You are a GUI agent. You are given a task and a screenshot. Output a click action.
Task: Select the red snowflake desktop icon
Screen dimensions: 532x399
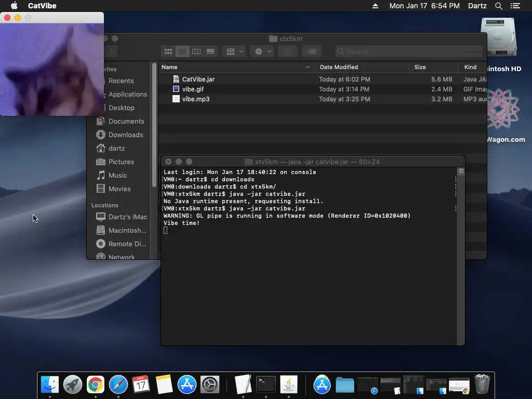point(503,109)
